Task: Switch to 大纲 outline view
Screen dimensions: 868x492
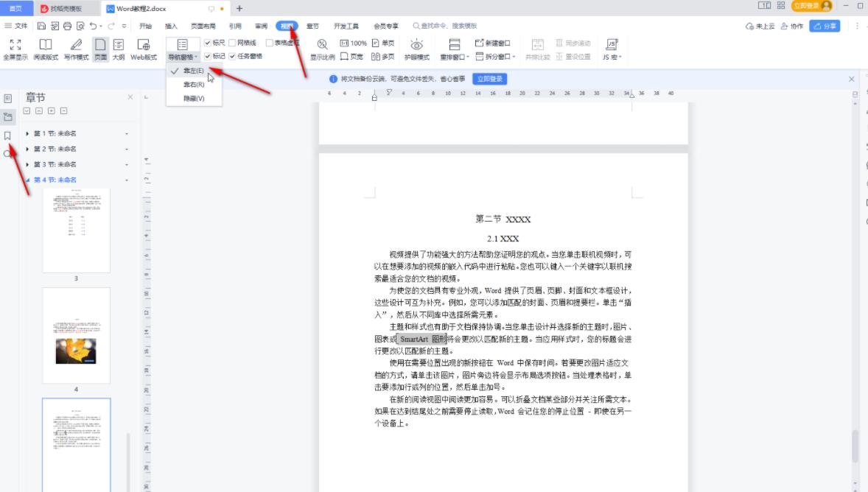Action: tap(120, 49)
